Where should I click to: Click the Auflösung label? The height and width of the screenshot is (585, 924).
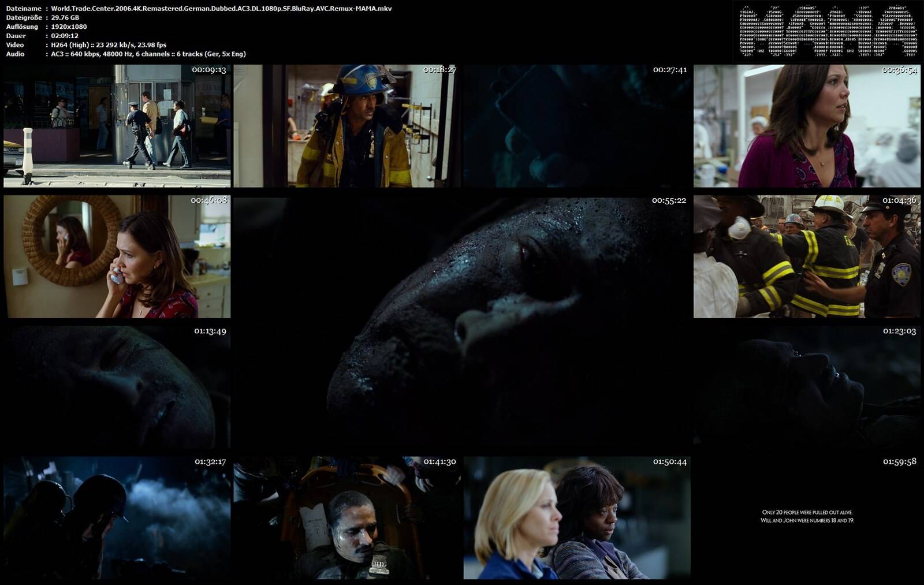(22, 27)
